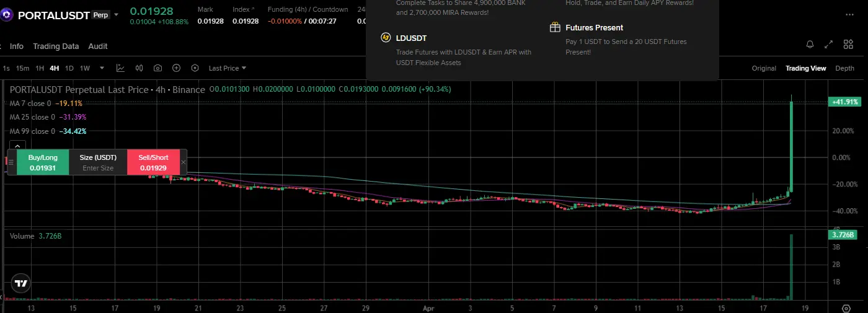Switch to the Trading Data tab
Viewport: 868px width, 313px height.
click(56, 46)
